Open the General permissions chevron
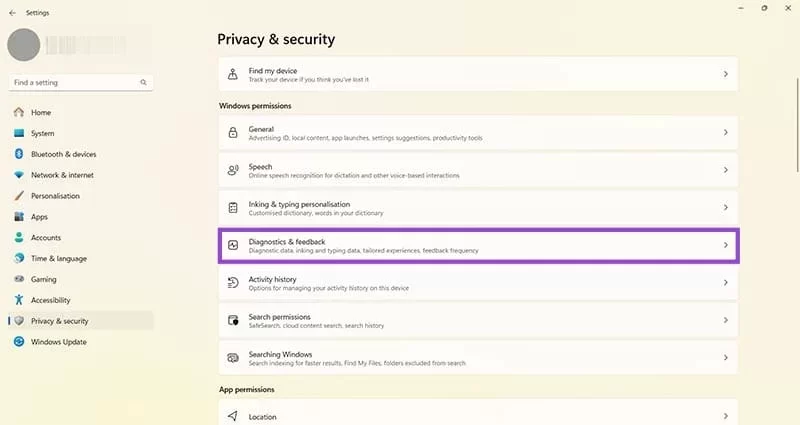 pos(725,133)
